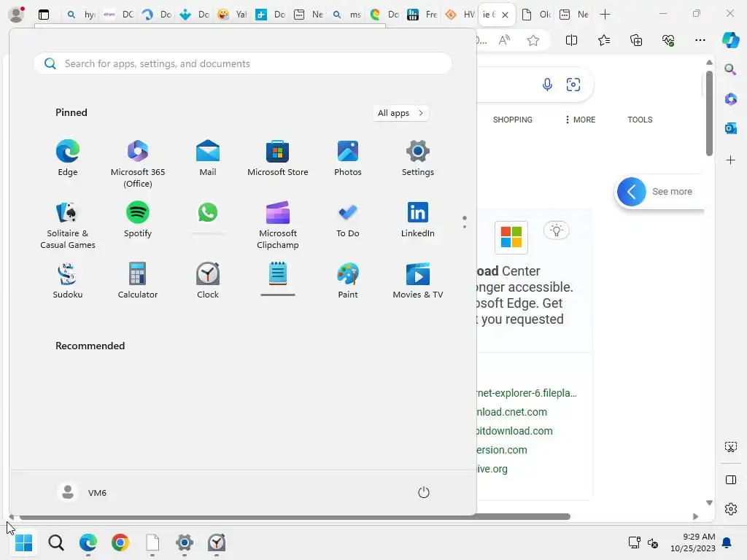Open Edge Settings and more ellipsis
The width and height of the screenshot is (747, 560).
click(x=700, y=40)
